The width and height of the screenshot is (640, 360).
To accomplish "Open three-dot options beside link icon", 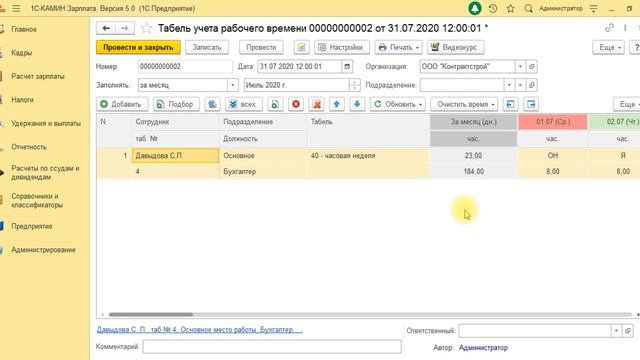I will click(625, 28).
